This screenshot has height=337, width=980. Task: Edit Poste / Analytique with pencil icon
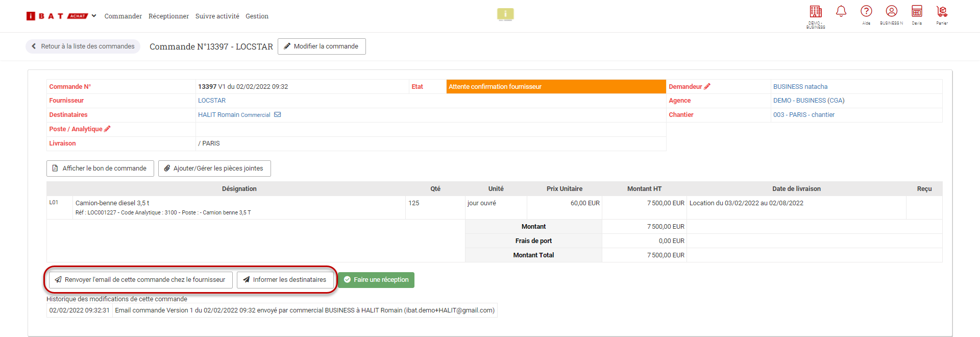coord(107,129)
